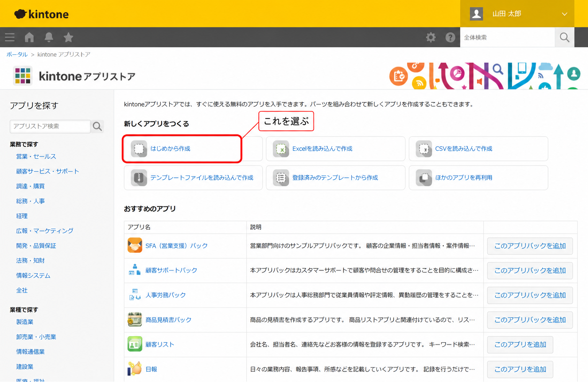Image resolution: width=588 pixels, height=382 pixels.
Task: Click the SFA pack handshake icon
Action: 135,245
